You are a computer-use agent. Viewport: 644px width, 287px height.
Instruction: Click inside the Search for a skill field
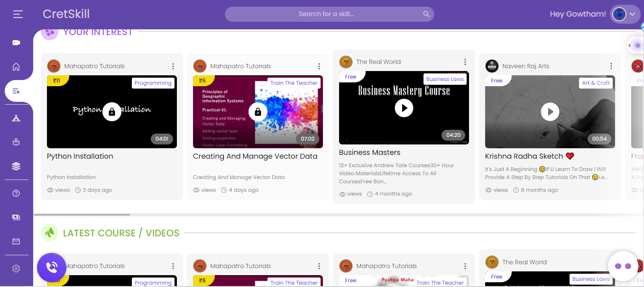point(330,14)
